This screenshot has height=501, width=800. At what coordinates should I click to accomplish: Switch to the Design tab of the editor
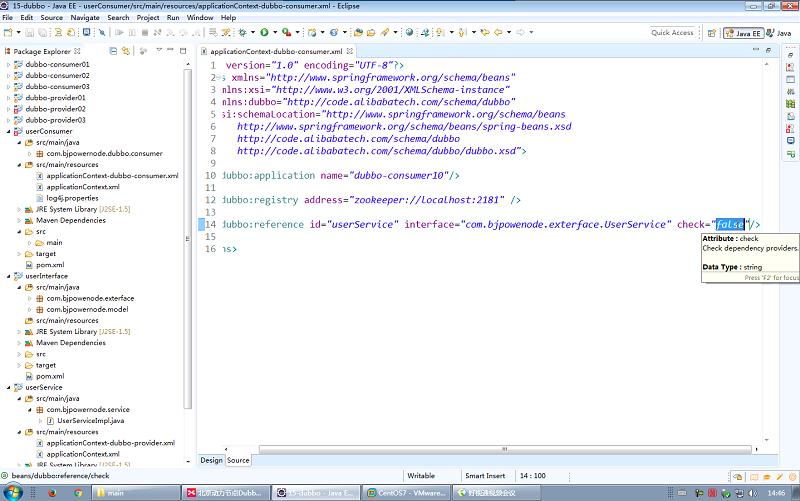tap(211, 460)
